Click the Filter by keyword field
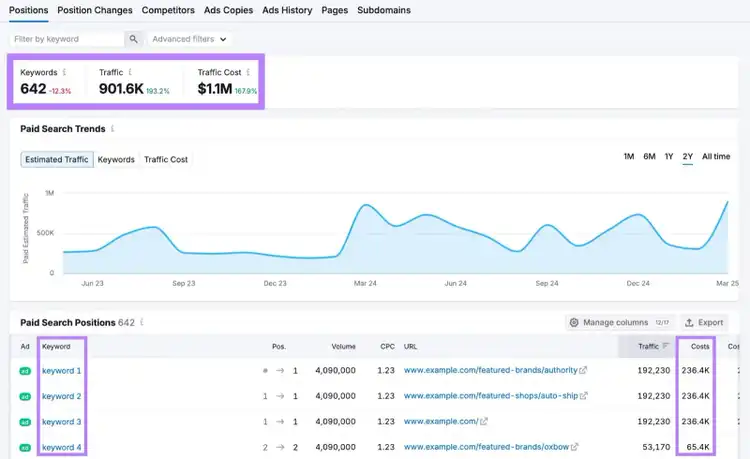The image size is (750, 459). pos(67,39)
